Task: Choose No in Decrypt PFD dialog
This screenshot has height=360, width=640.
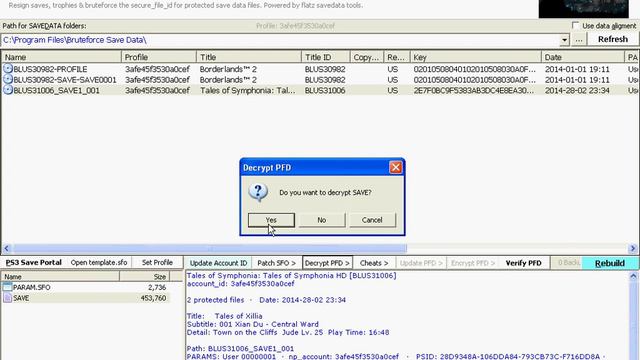Action: point(322,220)
